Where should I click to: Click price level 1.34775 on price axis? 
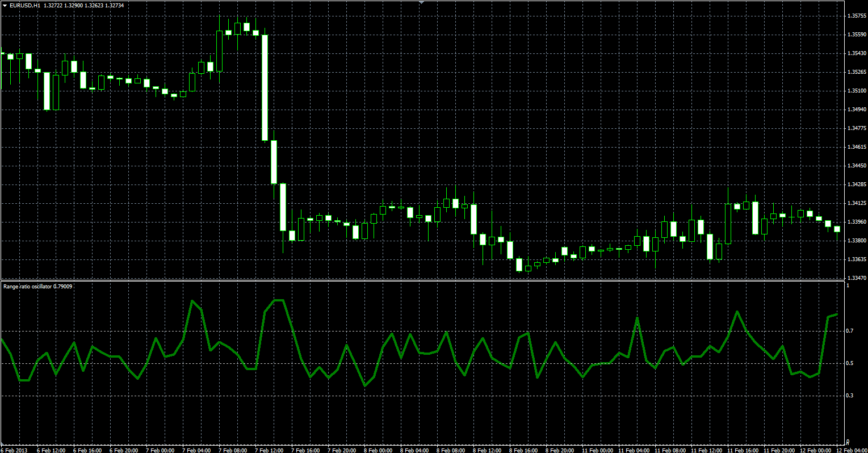coord(856,128)
